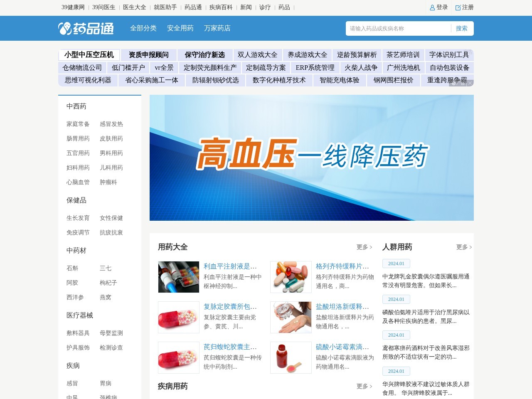Click 更多 in the 疾病用药 section
Image resolution: width=532 pixels, height=399 pixels.
tap(362, 386)
